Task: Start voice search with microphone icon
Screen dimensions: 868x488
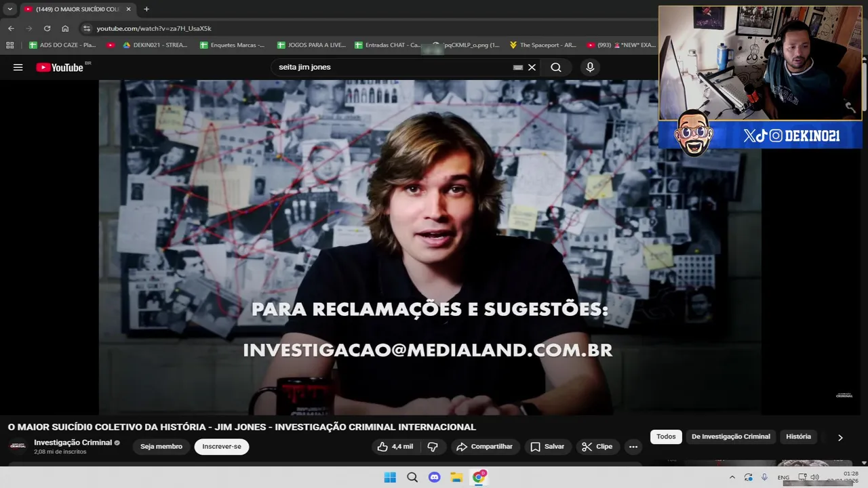Action: click(x=590, y=67)
